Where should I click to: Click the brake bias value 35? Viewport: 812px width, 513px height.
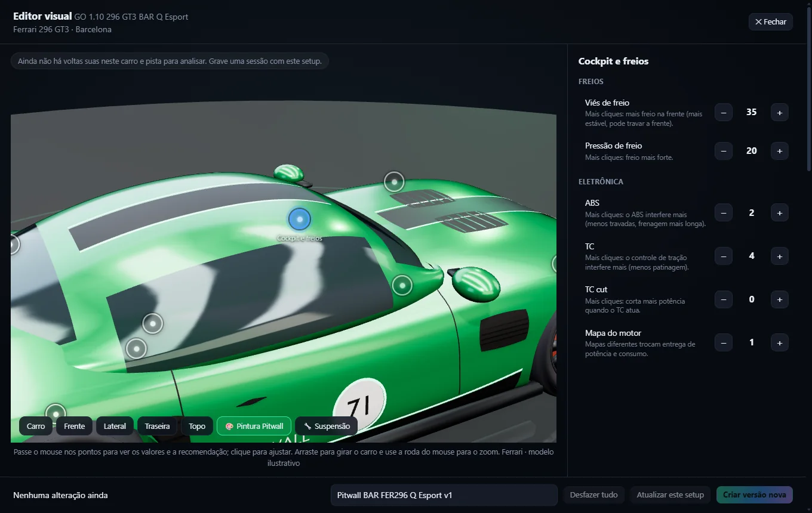pos(752,112)
